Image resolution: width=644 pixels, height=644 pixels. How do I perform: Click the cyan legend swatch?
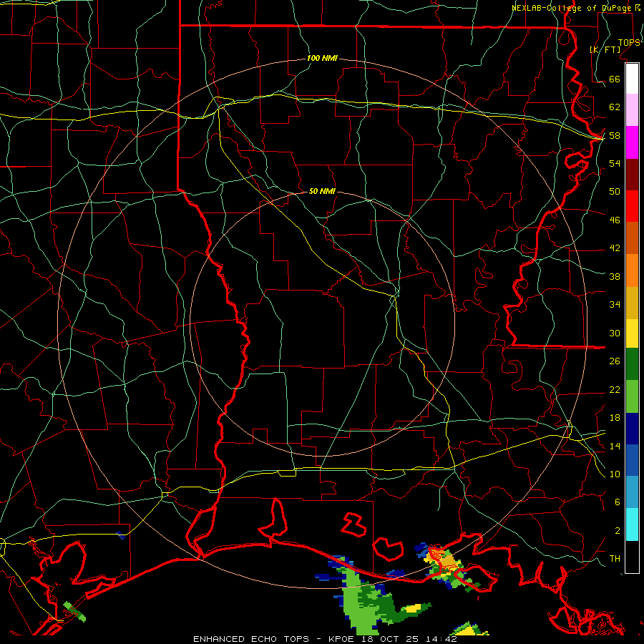click(632, 525)
